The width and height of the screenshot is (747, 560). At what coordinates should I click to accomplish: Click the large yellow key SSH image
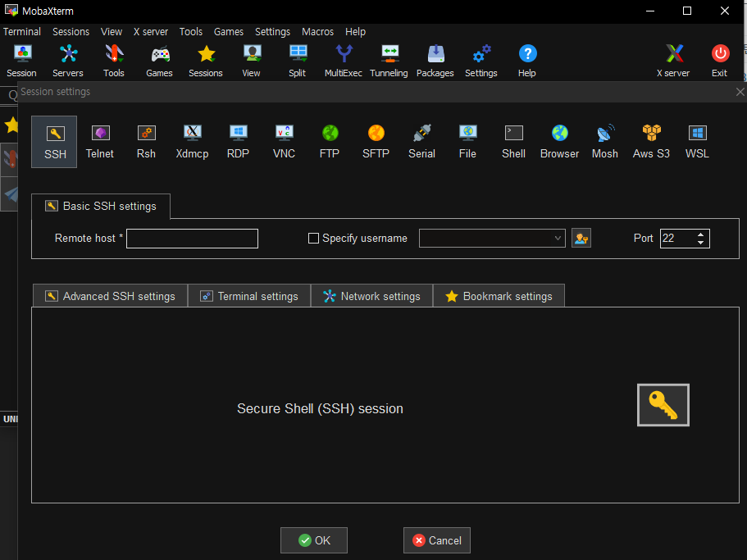tap(663, 405)
